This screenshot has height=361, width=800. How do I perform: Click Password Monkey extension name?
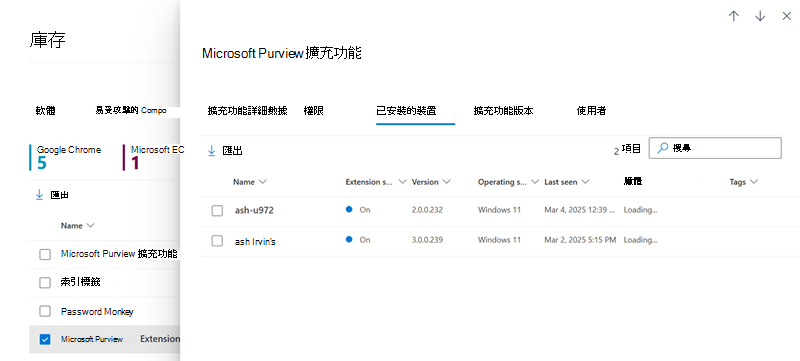point(97,312)
